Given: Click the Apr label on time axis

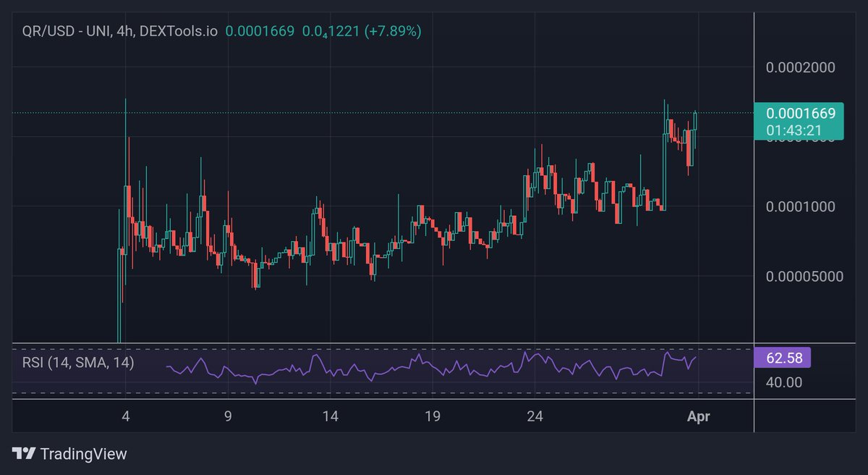Looking at the screenshot, I should tap(699, 416).
